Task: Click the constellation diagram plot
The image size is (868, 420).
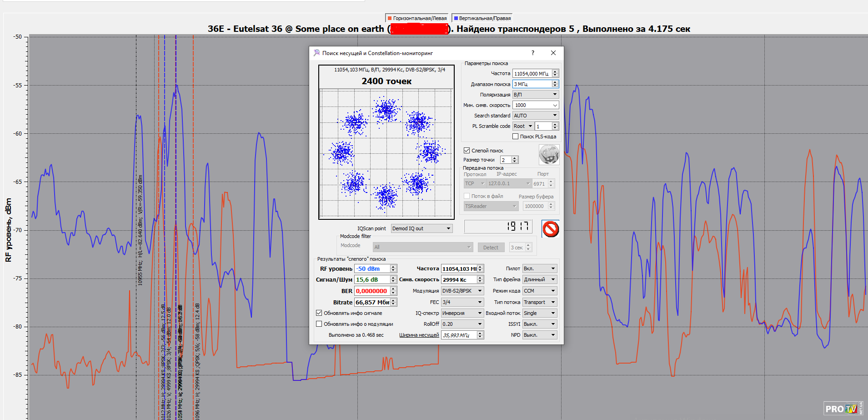Action: (x=386, y=154)
